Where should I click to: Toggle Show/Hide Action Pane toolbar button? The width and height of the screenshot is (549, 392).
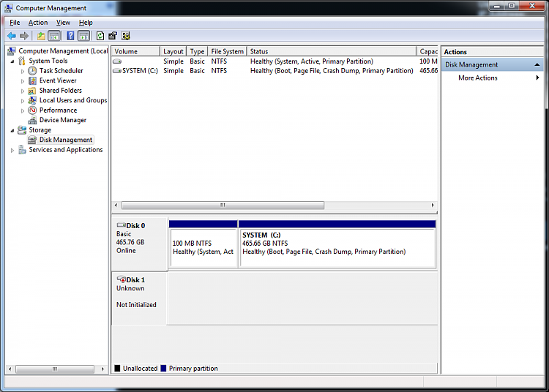point(83,36)
